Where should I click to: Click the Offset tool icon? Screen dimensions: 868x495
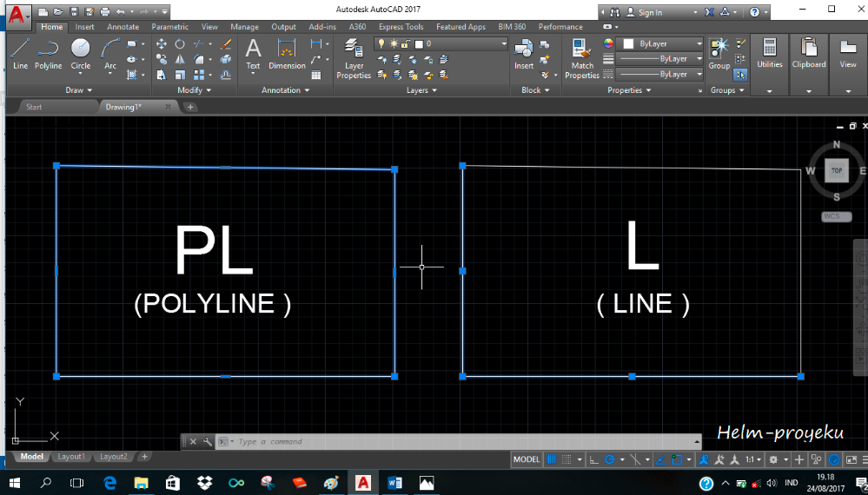226,75
